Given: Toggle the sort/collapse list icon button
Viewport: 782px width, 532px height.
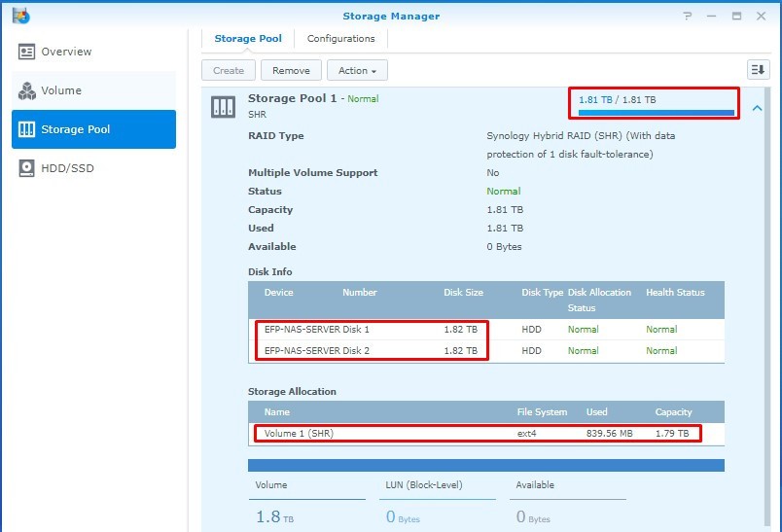Looking at the screenshot, I should tap(758, 70).
